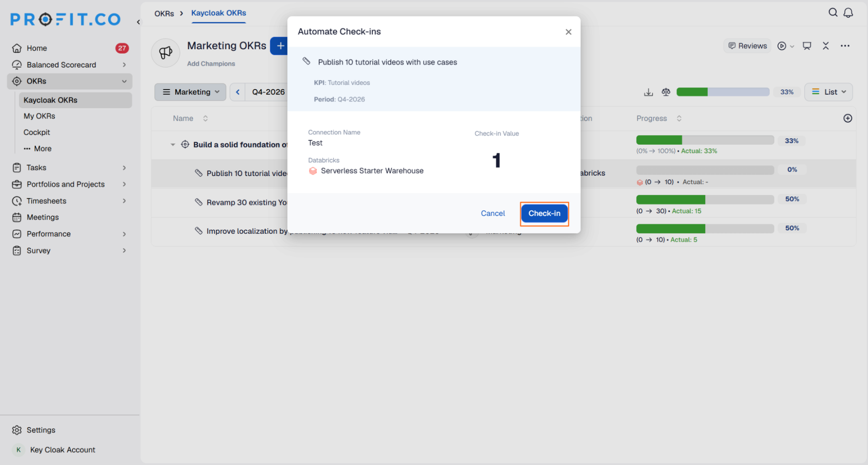
Task: Click the balance scale icon
Action: click(666, 92)
